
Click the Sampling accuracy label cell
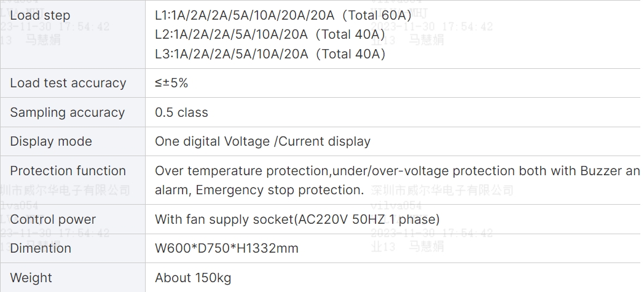tap(73, 112)
